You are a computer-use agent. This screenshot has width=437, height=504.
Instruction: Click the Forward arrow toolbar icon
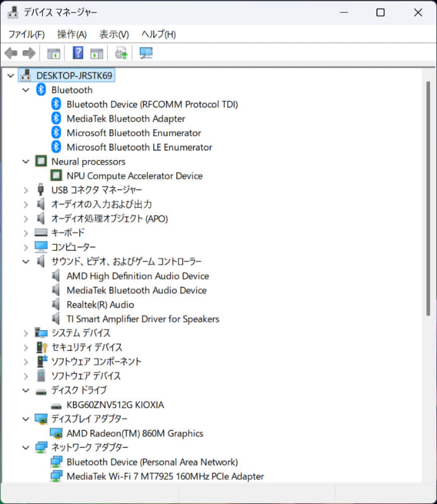point(29,53)
